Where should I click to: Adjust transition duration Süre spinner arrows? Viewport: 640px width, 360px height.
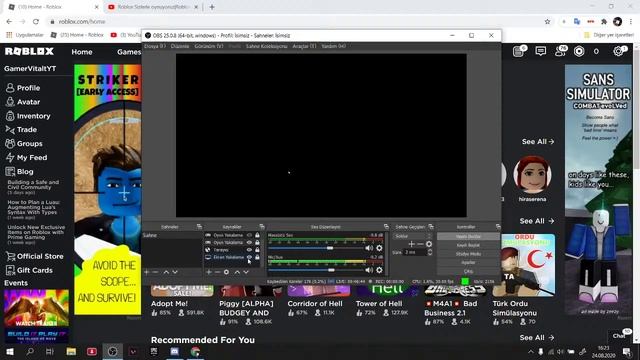(x=429, y=252)
